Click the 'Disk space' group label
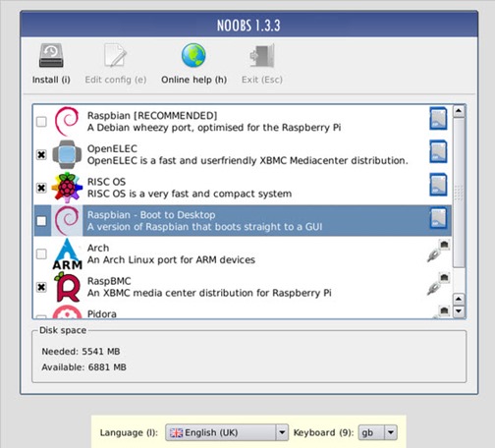This screenshot has width=495, height=448. click(63, 330)
